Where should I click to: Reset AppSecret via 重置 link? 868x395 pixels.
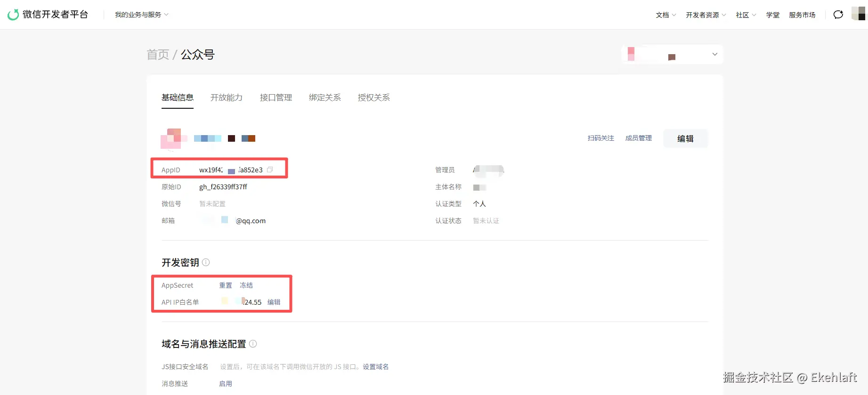click(x=226, y=285)
